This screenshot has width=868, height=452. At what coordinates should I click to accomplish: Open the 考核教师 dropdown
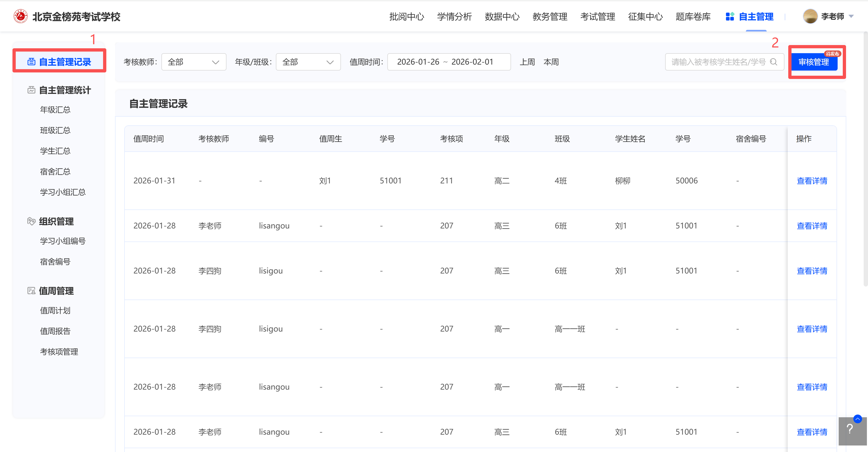(193, 62)
